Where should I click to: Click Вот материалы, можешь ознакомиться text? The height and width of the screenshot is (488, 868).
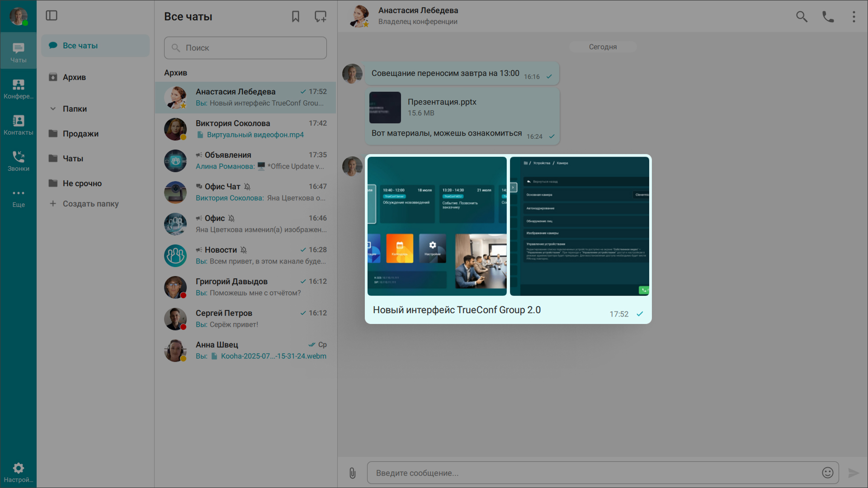click(x=447, y=133)
